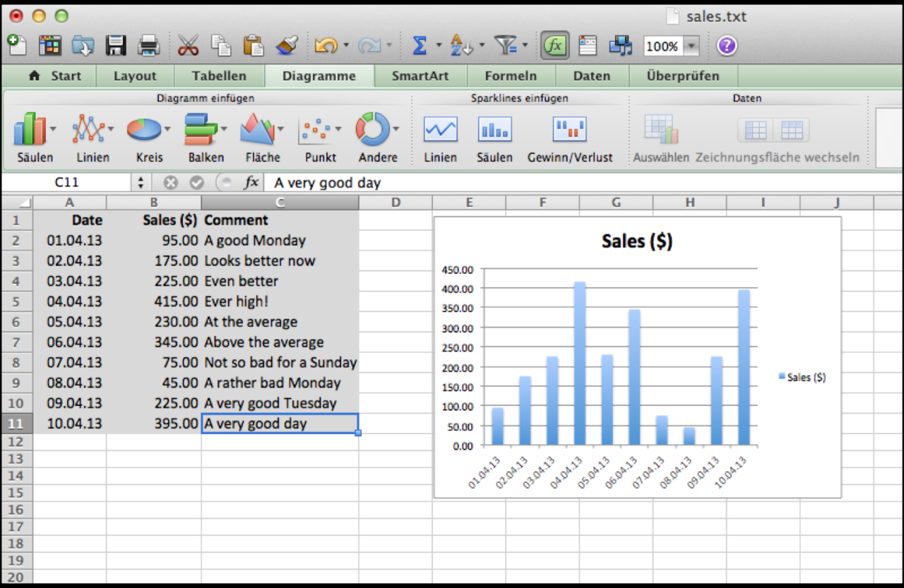The width and height of the screenshot is (904, 588).
Task: Confirm entry with formula bar checkmark
Action: click(197, 183)
